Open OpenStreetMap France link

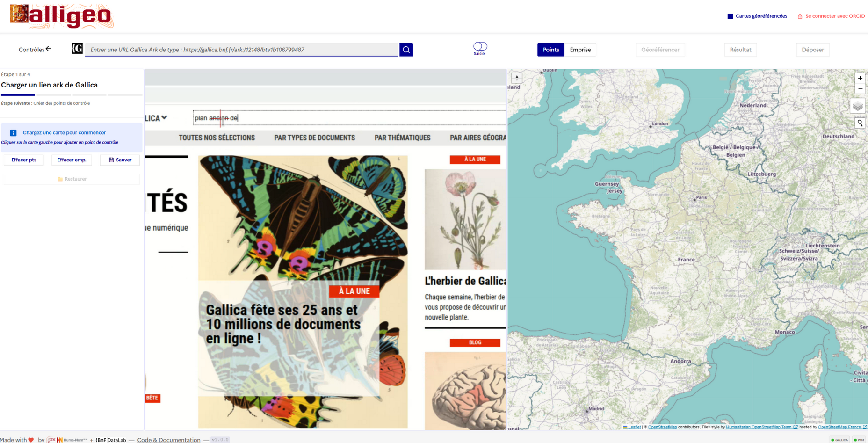842,427
